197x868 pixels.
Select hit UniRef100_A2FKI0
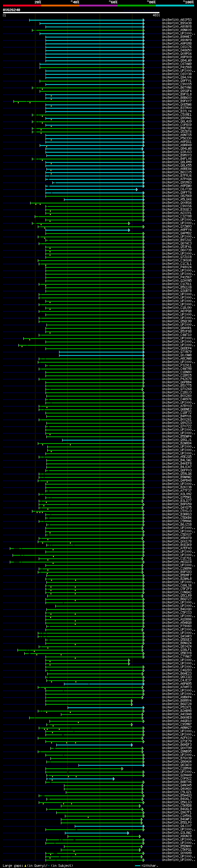click(x=177, y=738)
